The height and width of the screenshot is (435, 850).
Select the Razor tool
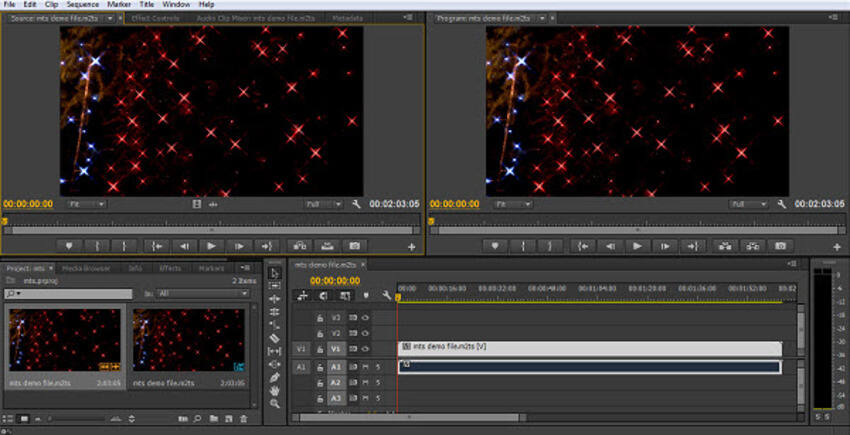[x=275, y=338]
